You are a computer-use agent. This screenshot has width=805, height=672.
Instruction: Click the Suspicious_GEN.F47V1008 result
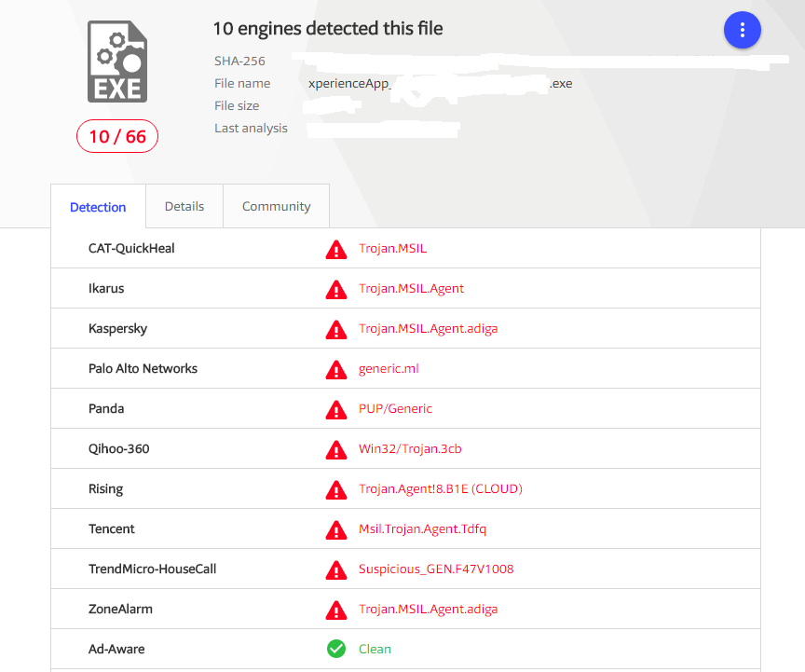tap(436, 569)
